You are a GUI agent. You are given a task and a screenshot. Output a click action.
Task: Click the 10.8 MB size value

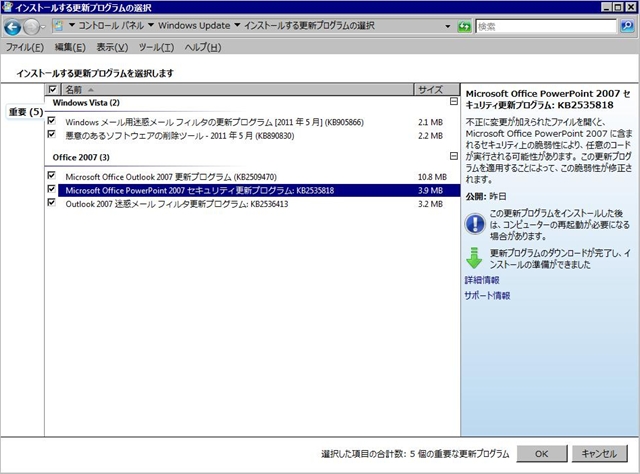[x=432, y=177]
